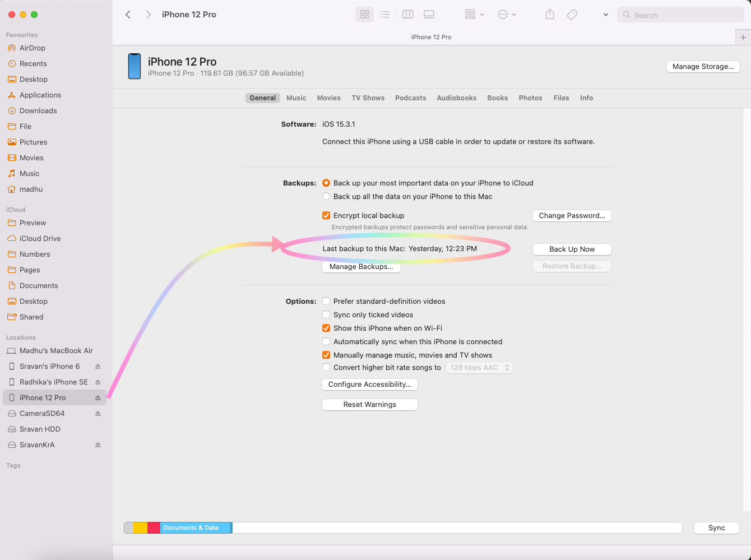Eject Radhika's iPhone SE
This screenshot has width=751, height=560.
98,382
